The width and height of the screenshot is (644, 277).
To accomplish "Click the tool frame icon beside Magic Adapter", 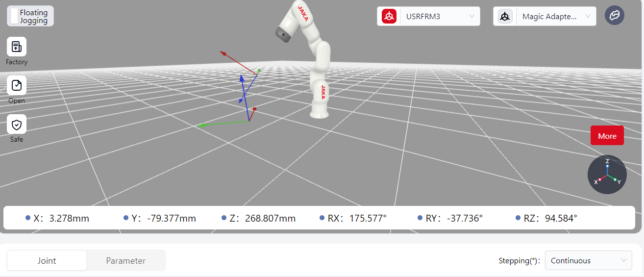I will [x=505, y=16].
